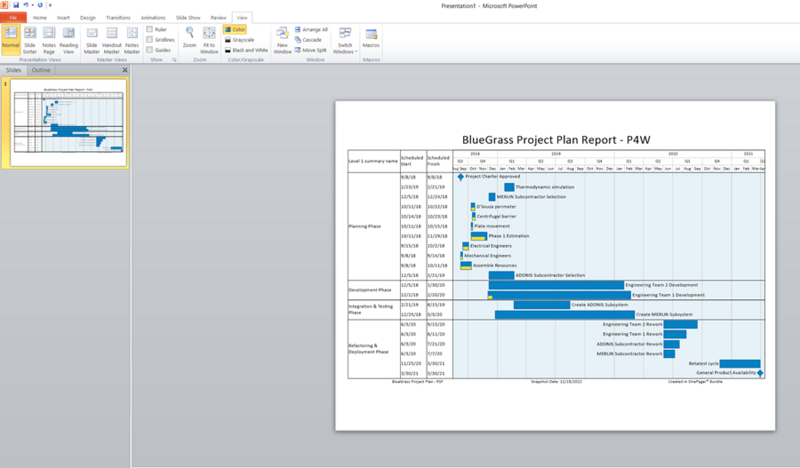The width and height of the screenshot is (800, 468).
Task: Select Black and White view mode
Action: [246, 50]
